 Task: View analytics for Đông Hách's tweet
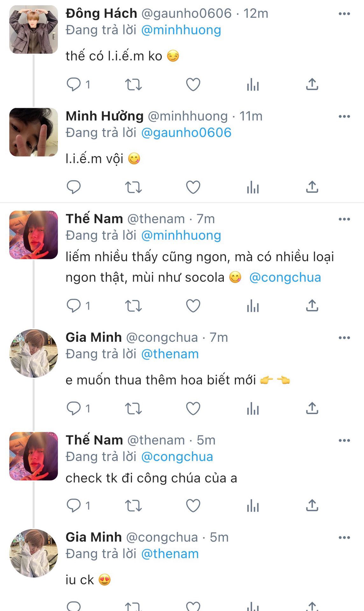(x=253, y=84)
